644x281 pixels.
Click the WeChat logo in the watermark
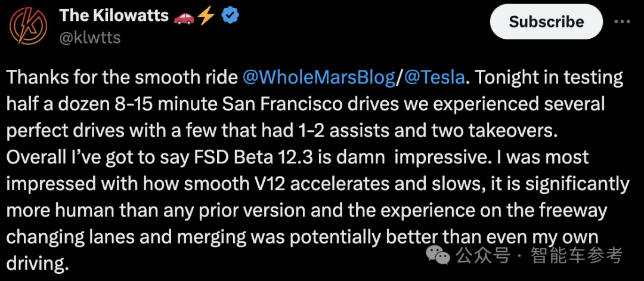pyautogui.click(x=438, y=256)
